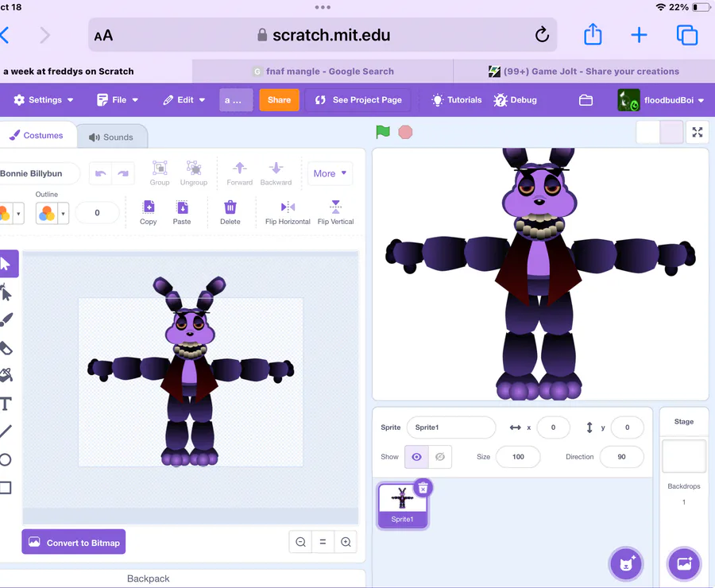Screen dimensions: 715x588
Task: Open the Choose a Sprite button
Action: 626,564
